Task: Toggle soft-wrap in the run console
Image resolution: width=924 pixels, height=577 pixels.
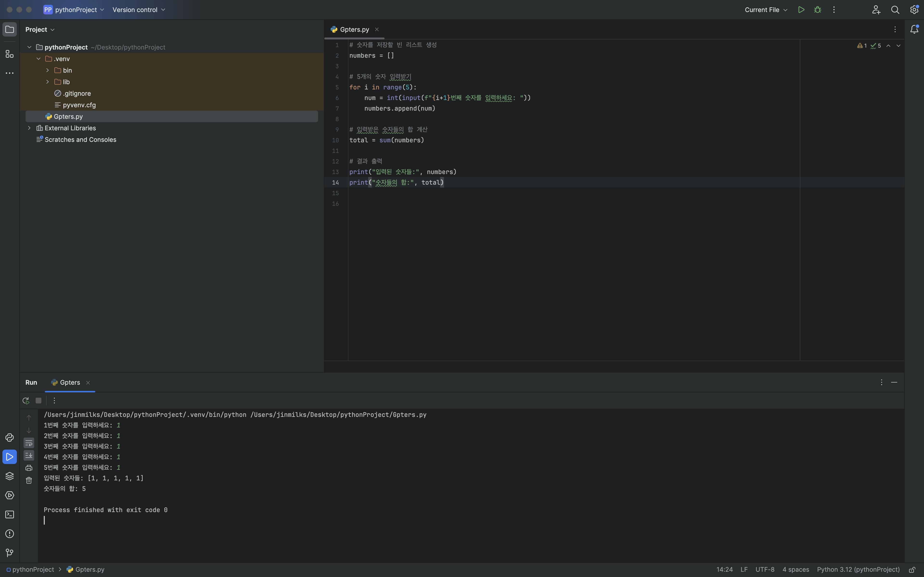Action: pyautogui.click(x=29, y=443)
